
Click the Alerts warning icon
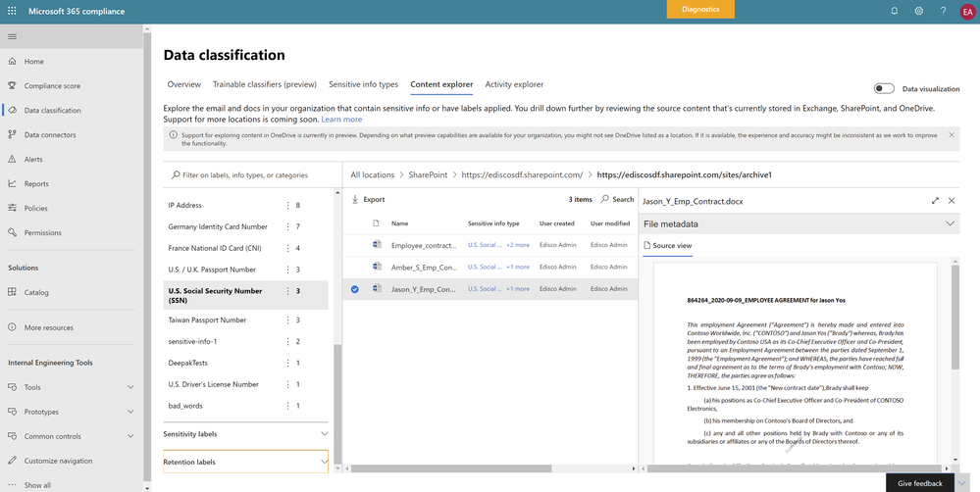coord(12,159)
